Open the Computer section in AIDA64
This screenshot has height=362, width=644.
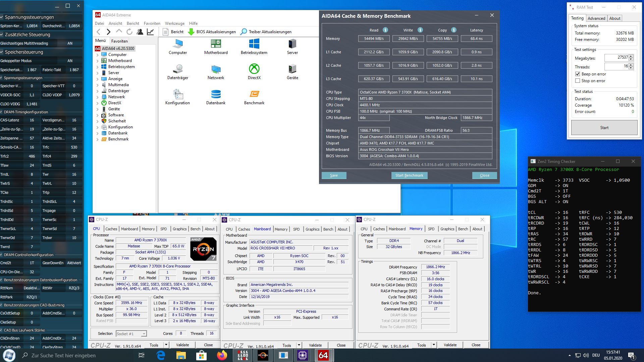tap(177, 47)
